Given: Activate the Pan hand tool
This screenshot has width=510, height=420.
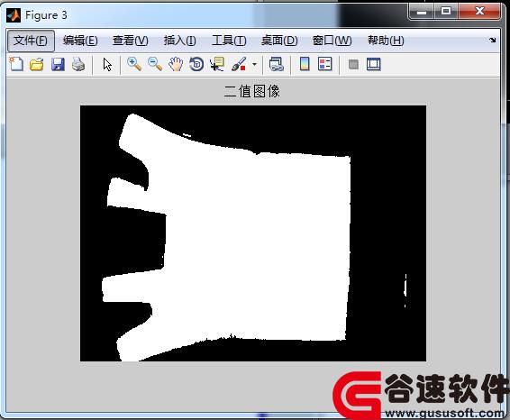Looking at the screenshot, I should (176, 64).
